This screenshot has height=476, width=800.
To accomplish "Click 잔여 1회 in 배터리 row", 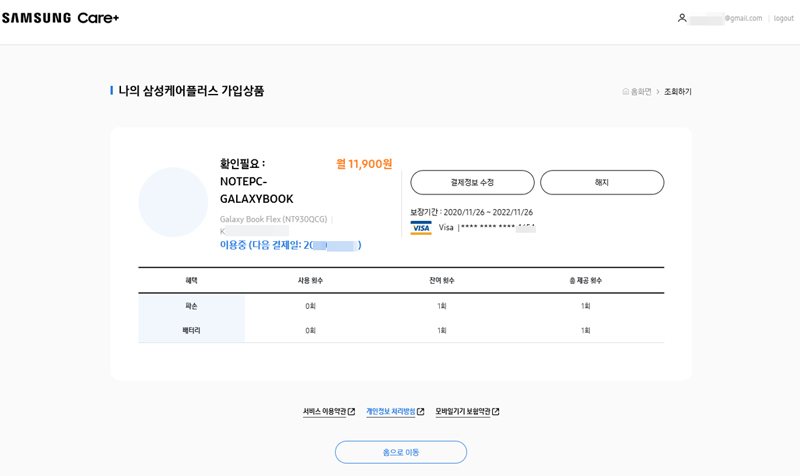I will pos(442,330).
